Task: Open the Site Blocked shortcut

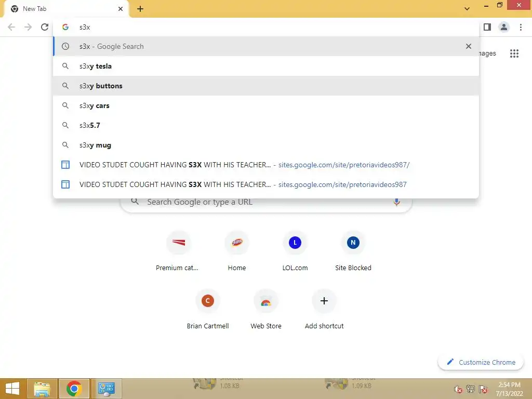Action: click(x=353, y=251)
